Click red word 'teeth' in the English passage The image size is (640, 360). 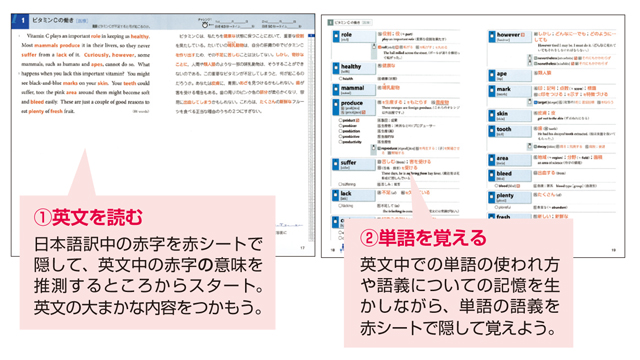point(129,83)
